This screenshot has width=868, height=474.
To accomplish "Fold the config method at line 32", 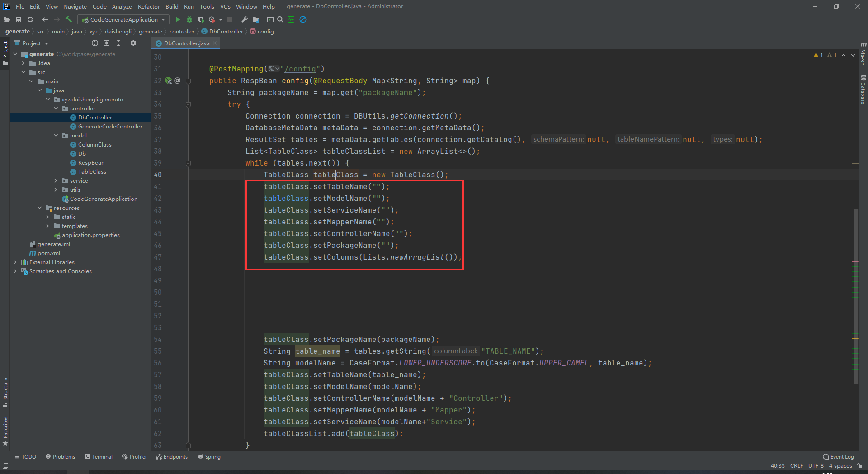I will coord(189,81).
